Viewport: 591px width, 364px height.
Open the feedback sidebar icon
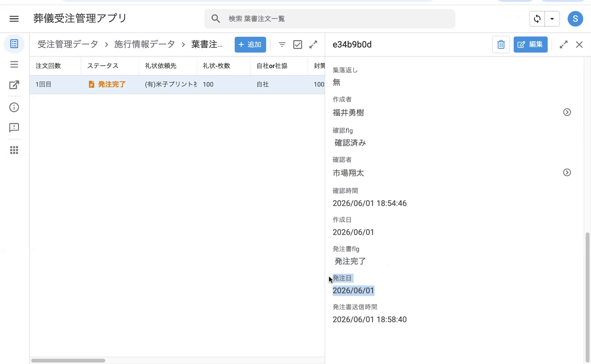14,128
